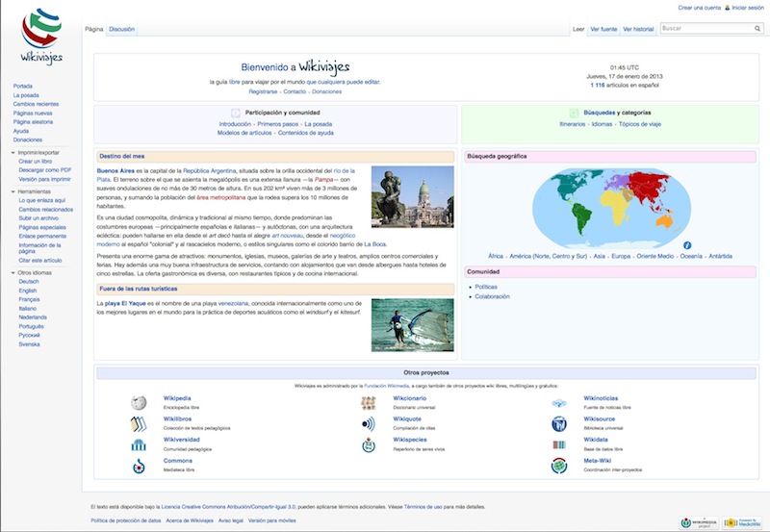Screen dimensions: 770x532
Task: Open the Tópicos de viaje link
Action: (x=640, y=124)
